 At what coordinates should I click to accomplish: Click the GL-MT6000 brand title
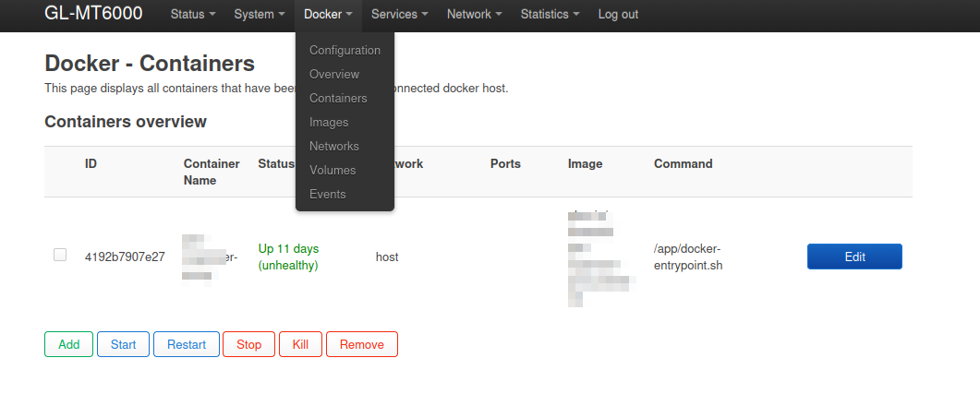click(93, 15)
